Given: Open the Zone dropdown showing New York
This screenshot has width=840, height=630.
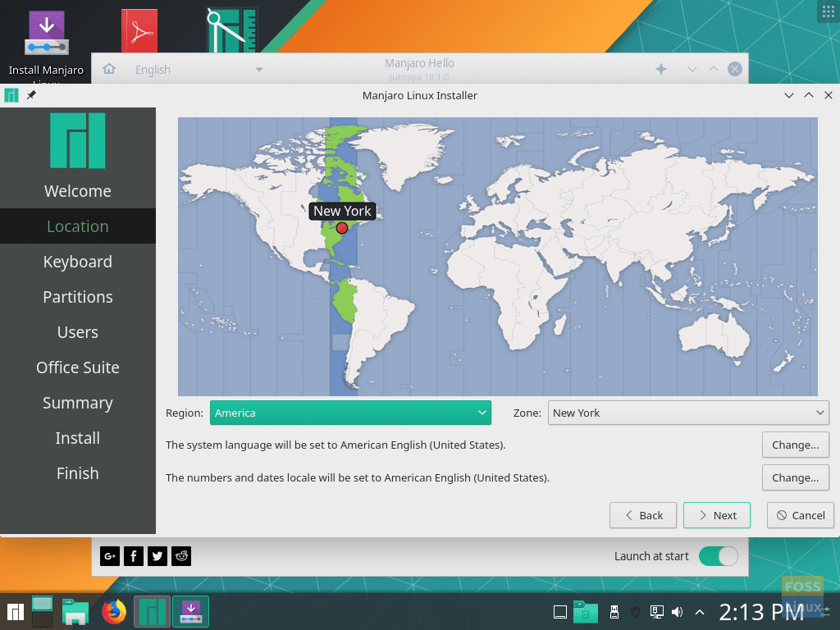Looking at the screenshot, I should point(687,413).
